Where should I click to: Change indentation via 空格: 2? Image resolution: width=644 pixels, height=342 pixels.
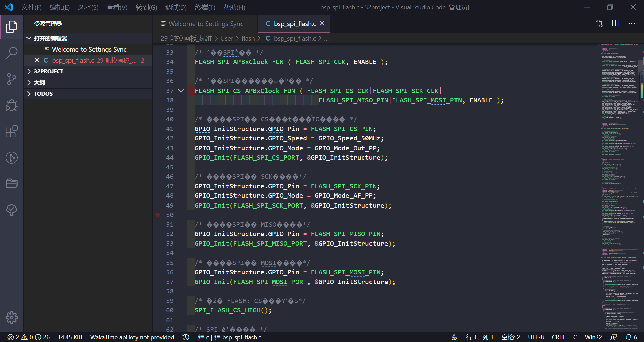511,337
